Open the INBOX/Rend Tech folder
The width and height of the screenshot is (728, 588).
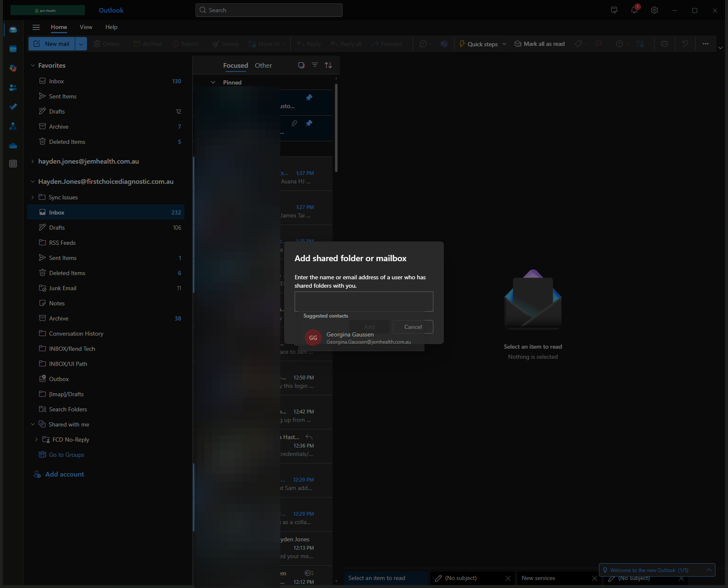coord(106,349)
